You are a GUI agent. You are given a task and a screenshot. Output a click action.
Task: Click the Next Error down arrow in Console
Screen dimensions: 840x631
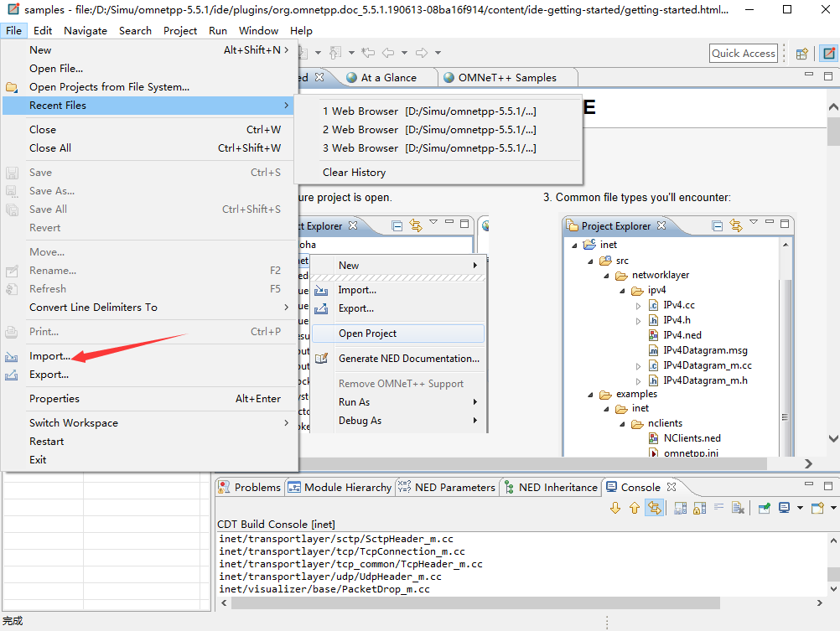615,508
